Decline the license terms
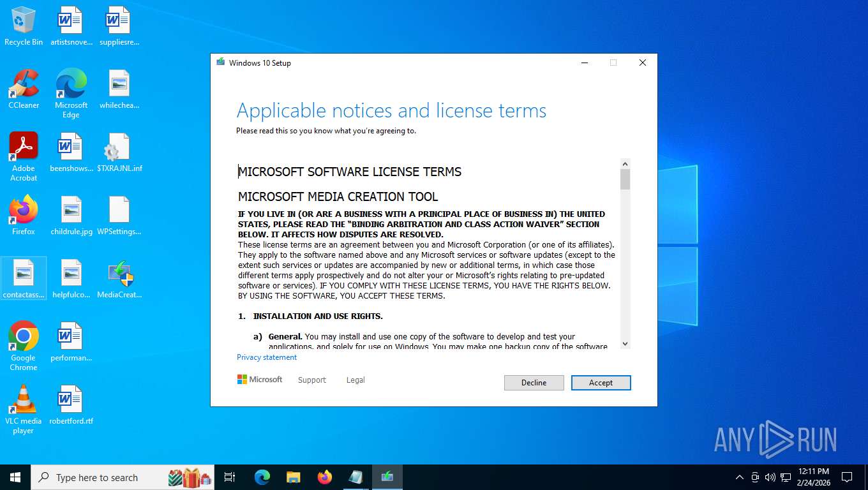The image size is (868, 490). [x=534, y=383]
